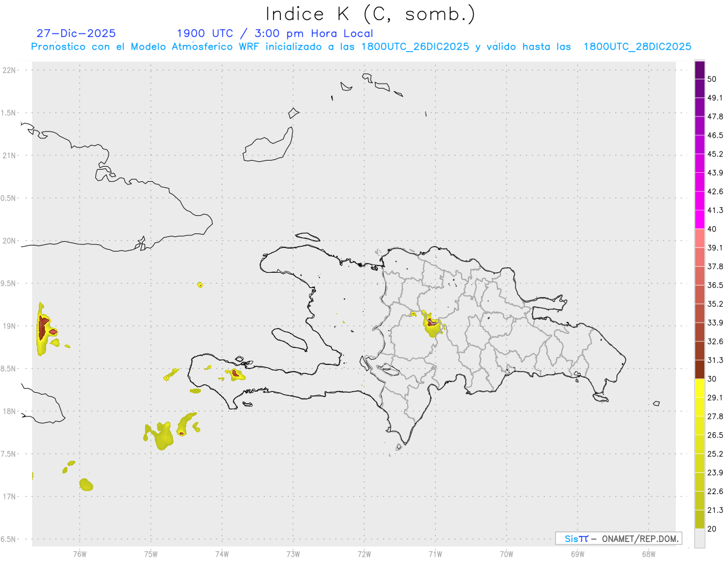Click the red K-index core near 19N west of 76W

click(43, 327)
